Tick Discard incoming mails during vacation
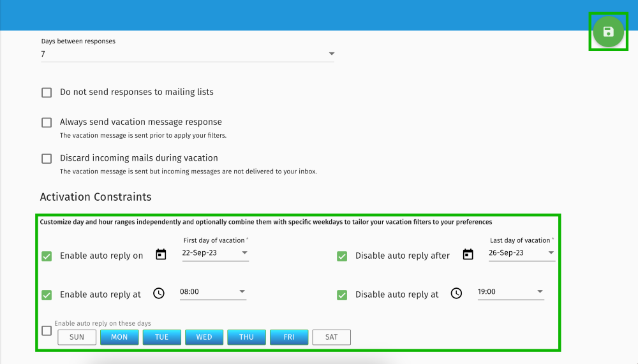This screenshot has height=364, width=638. [x=47, y=159]
